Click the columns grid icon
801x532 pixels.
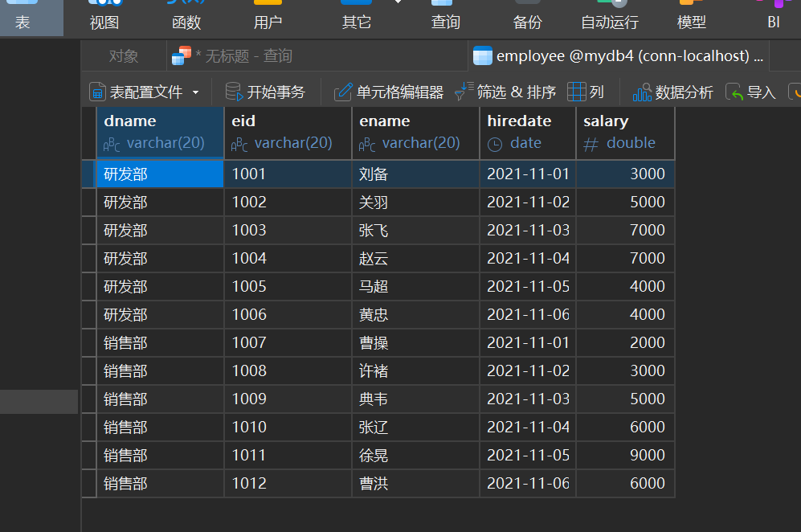tap(576, 92)
